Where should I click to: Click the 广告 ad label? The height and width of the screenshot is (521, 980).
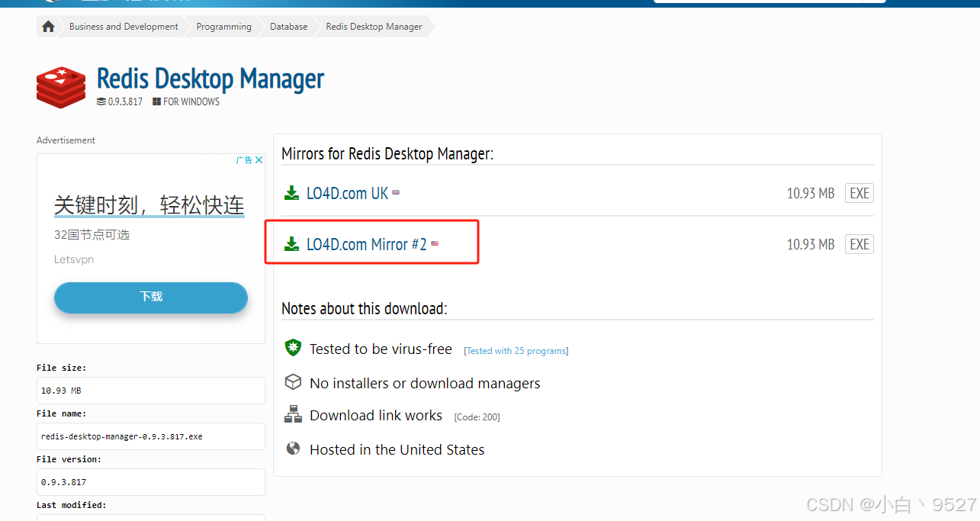(244, 160)
